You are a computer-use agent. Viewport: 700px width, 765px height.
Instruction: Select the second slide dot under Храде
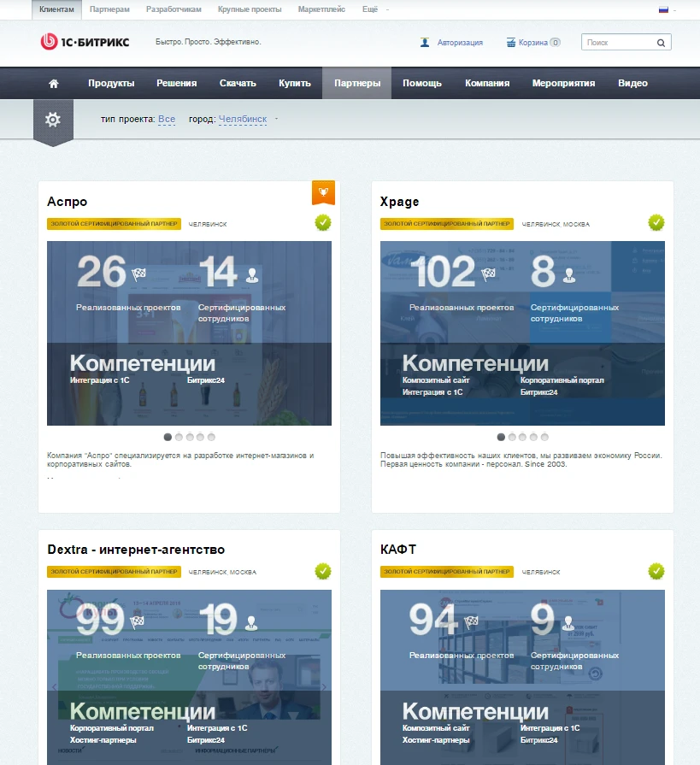(x=512, y=437)
